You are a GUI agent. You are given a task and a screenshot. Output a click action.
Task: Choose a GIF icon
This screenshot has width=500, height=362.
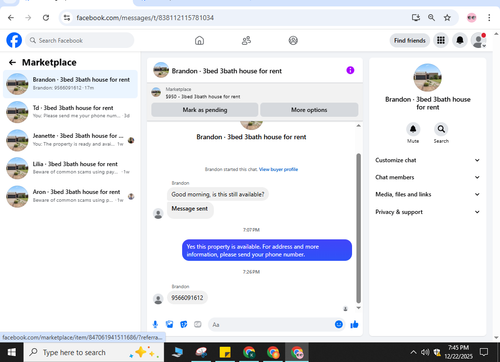click(x=198, y=324)
